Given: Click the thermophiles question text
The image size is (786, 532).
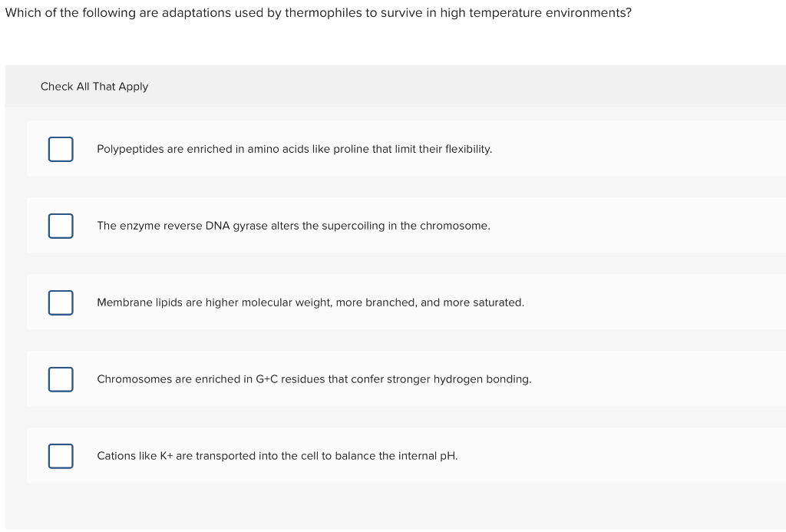Looking at the screenshot, I should coord(318,12).
